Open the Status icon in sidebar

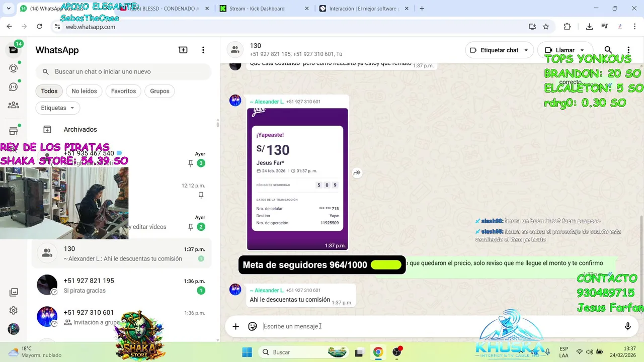pyautogui.click(x=14, y=68)
